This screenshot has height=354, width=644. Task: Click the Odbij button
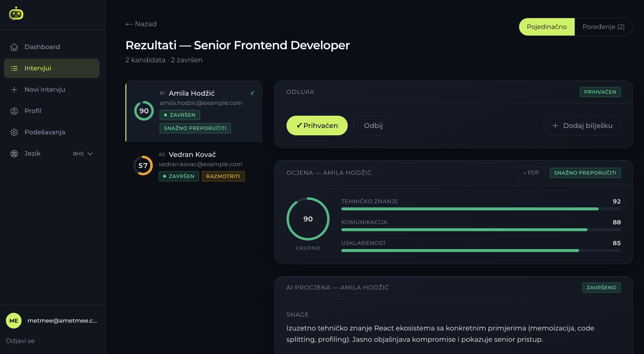point(373,126)
